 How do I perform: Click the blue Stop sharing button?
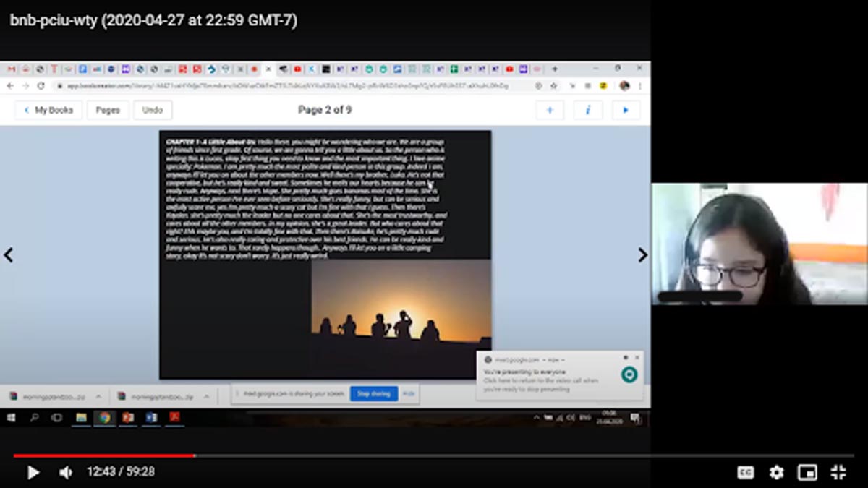[374, 393]
